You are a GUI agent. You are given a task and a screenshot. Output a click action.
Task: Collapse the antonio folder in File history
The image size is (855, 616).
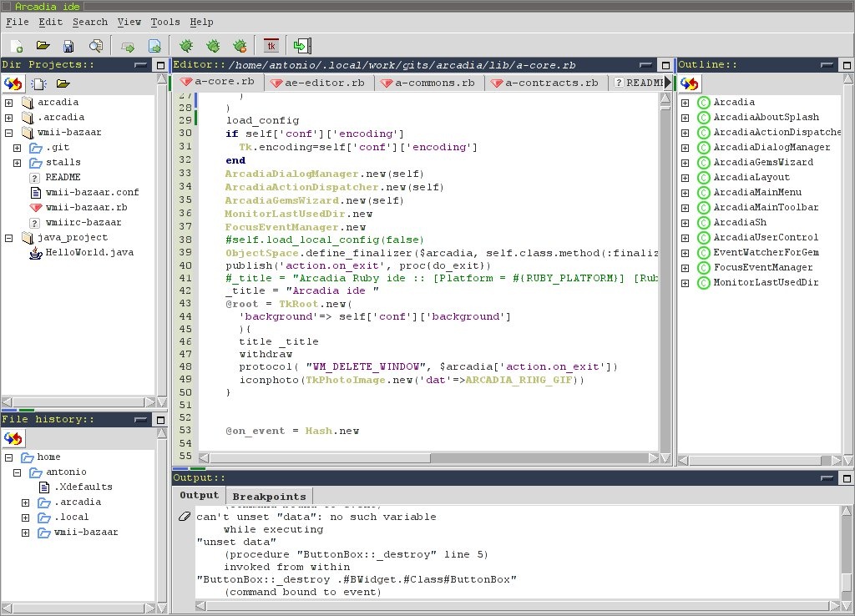coord(18,472)
